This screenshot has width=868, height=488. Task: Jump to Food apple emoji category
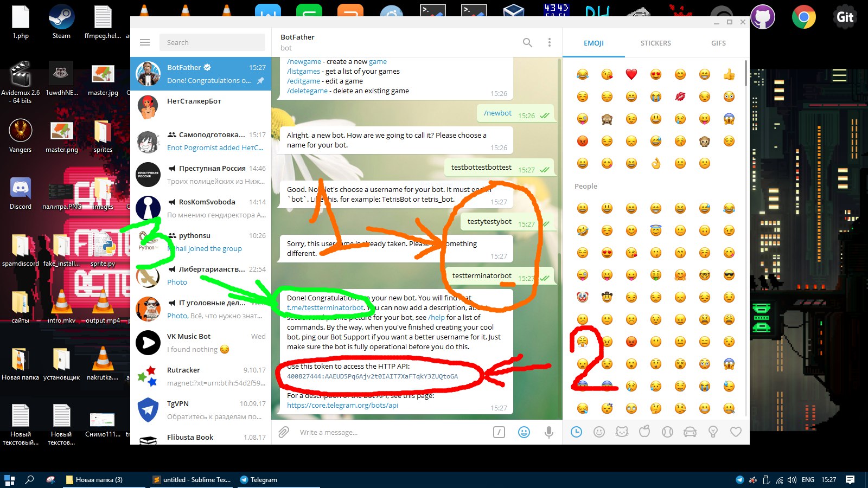(644, 432)
